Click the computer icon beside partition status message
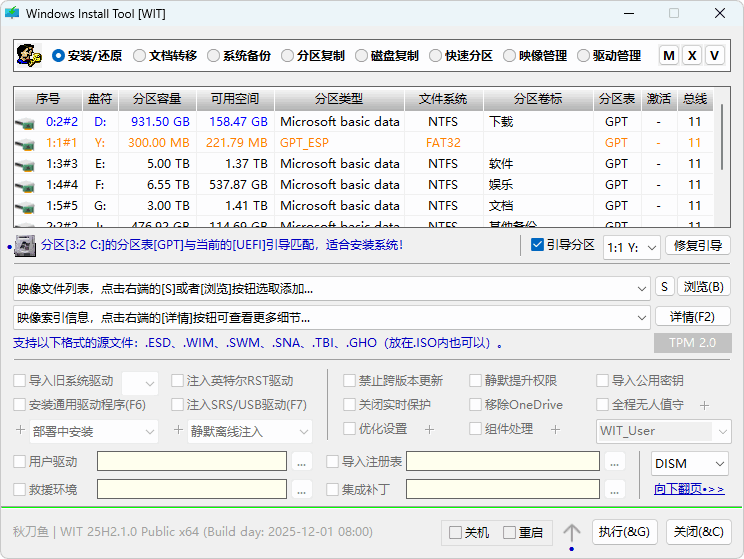This screenshot has height=559, width=744. point(25,246)
